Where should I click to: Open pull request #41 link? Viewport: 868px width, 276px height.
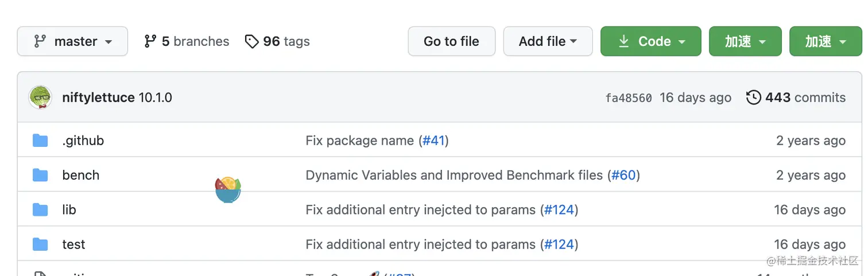[x=433, y=141]
